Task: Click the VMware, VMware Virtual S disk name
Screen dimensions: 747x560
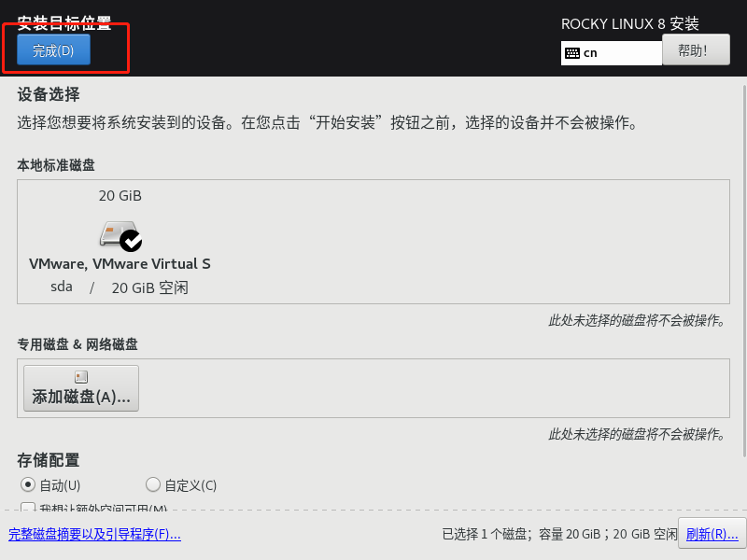Action: [x=120, y=264]
